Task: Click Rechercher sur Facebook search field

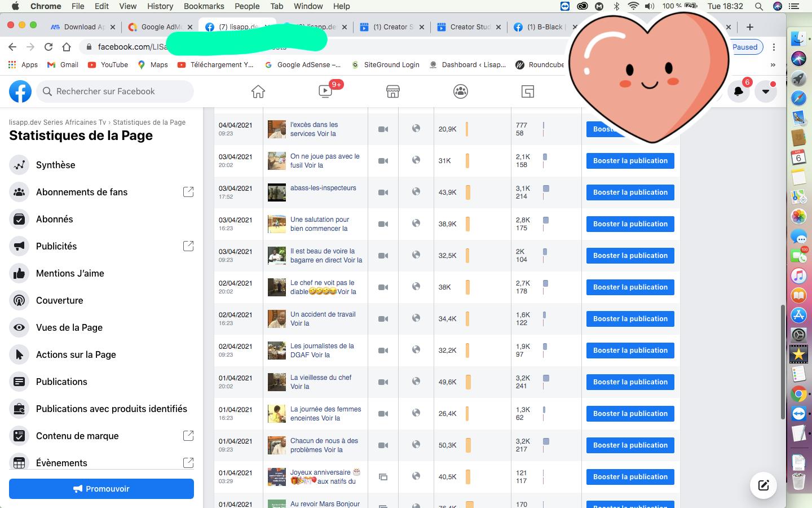Action: point(115,91)
